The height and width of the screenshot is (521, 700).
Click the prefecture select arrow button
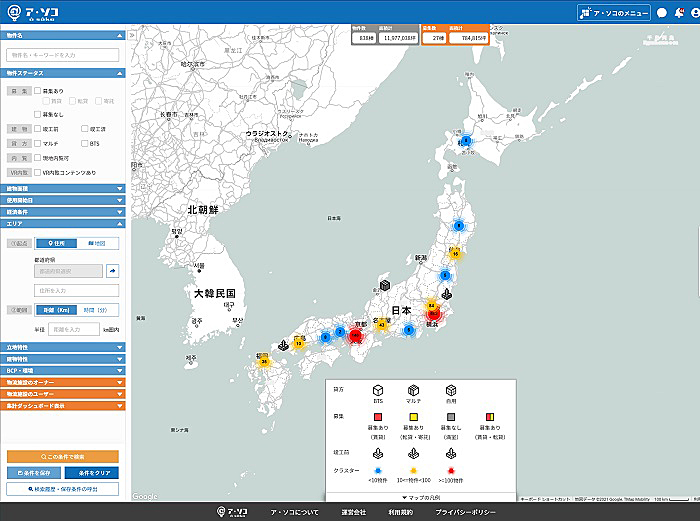pos(113,270)
